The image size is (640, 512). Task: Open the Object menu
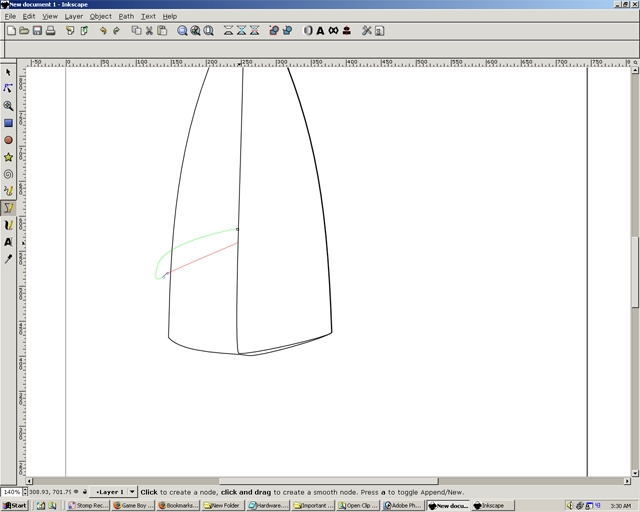100,16
